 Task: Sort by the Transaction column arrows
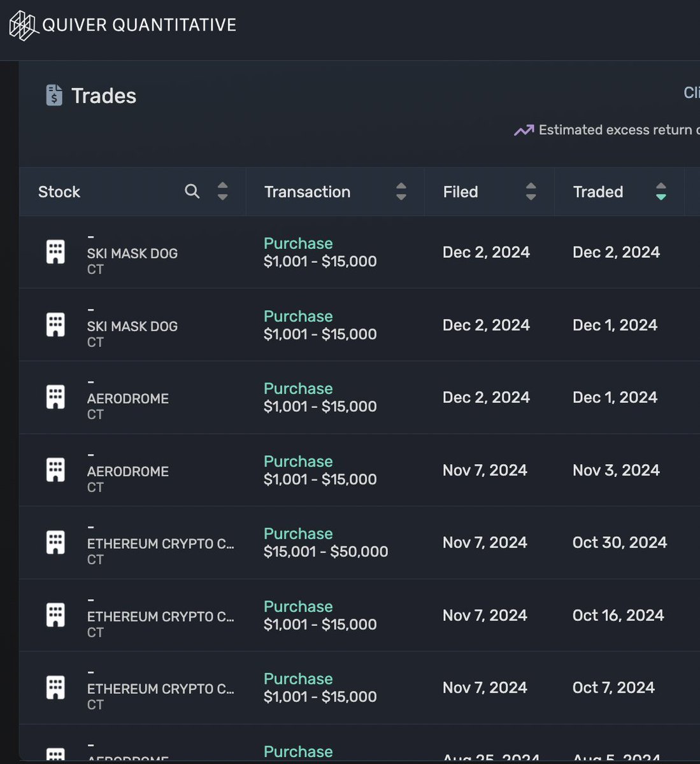401,191
